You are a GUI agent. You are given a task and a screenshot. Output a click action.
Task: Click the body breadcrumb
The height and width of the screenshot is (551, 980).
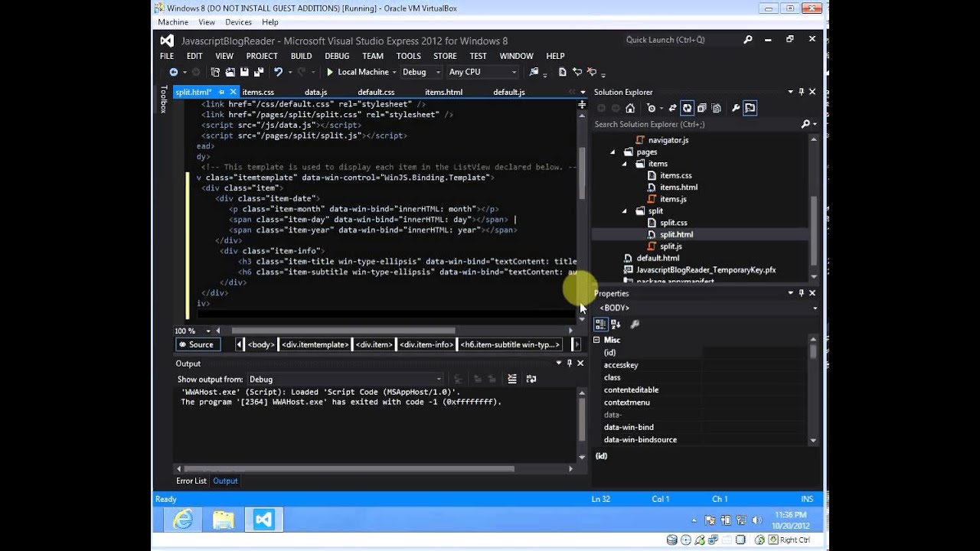pos(261,344)
